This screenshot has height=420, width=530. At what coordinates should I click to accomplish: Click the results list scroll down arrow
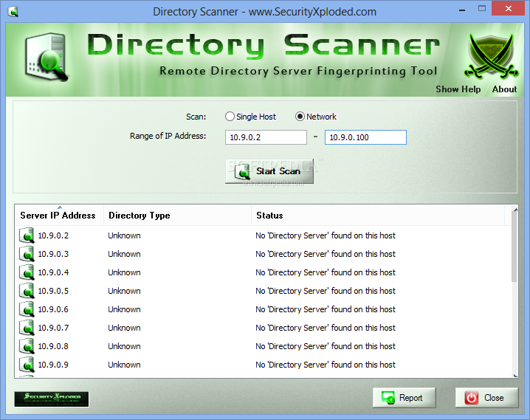[x=515, y=375]
